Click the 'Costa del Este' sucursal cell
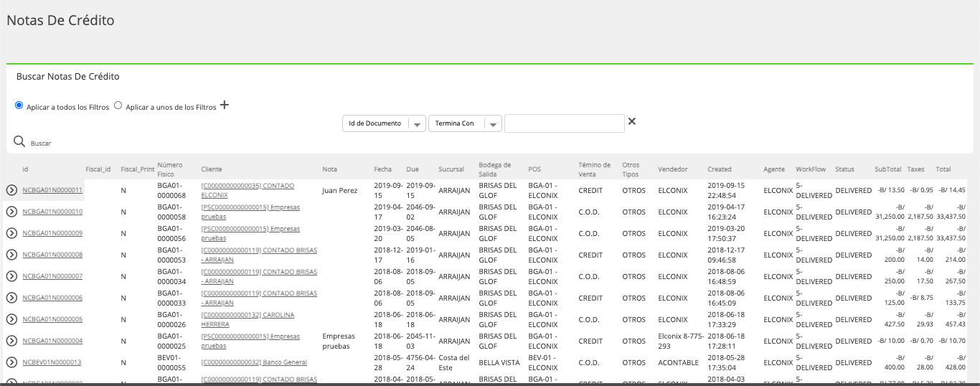Screen dimensions: 980x386 pyautogui.click(x=454, y=362)
